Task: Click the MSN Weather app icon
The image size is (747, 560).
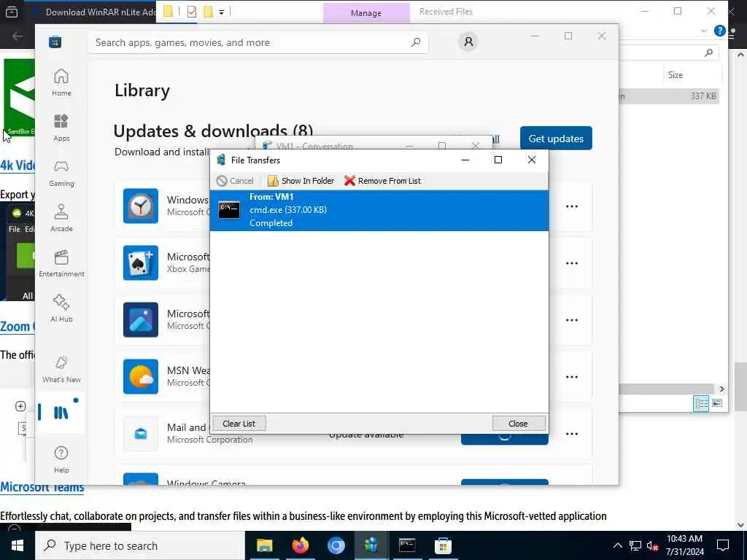Action: point(141,377)
